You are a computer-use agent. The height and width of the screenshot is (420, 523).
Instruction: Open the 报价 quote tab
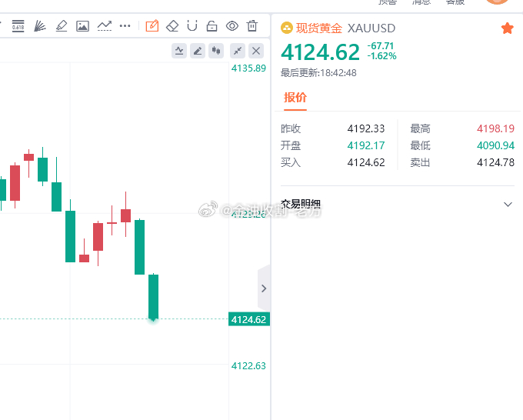tap(295, 98)
